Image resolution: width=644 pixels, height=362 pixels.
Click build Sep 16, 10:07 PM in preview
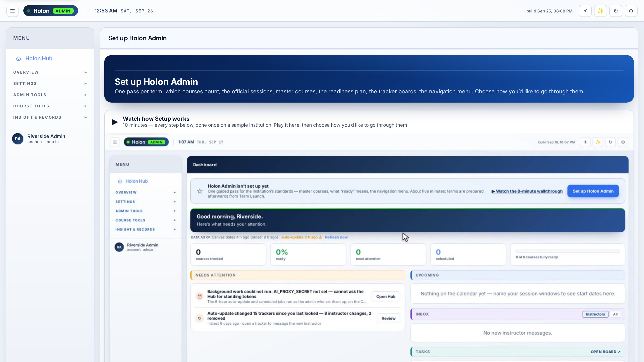pyautogui.click(x=556, y=142)
